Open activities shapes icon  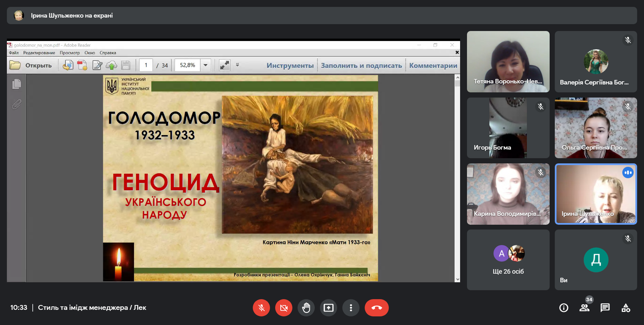pyautogui.click(x=626, y=308)
